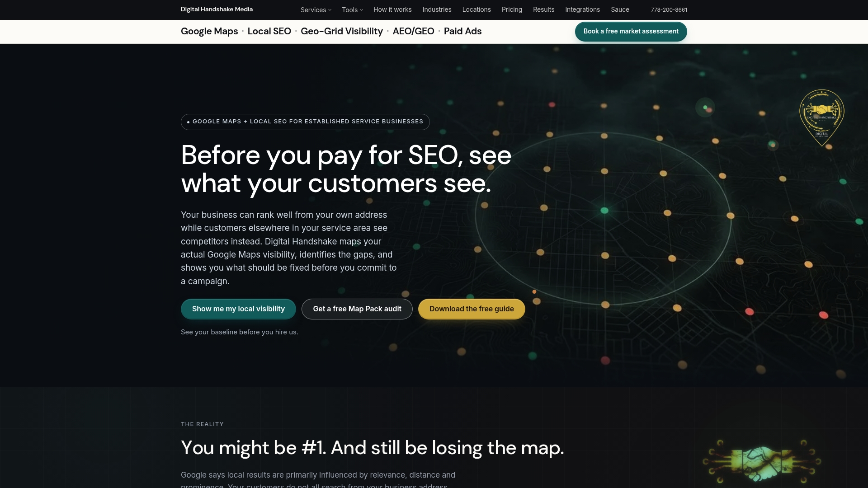Open the How it works page
868x488 pixels.
click(x=392, y=9)
